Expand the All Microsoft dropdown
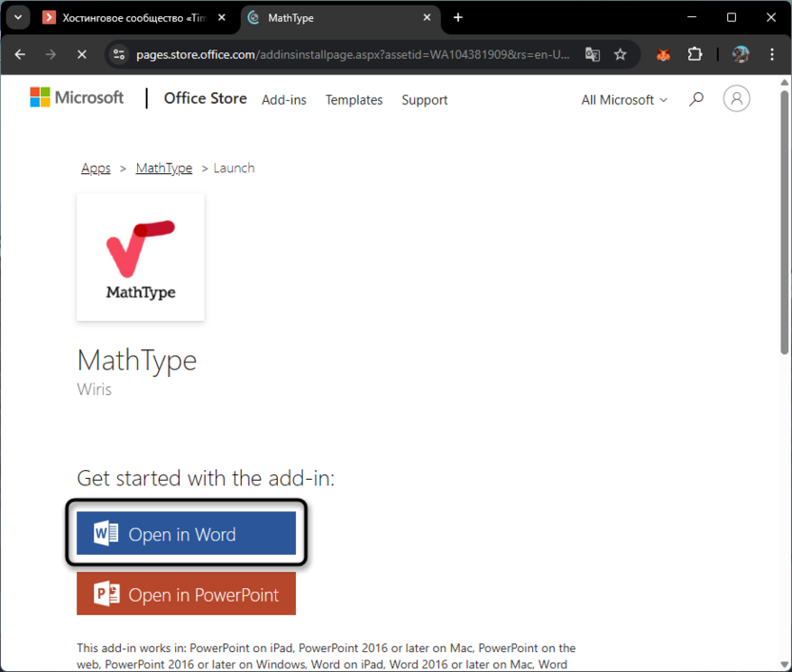 click(624, 100)
